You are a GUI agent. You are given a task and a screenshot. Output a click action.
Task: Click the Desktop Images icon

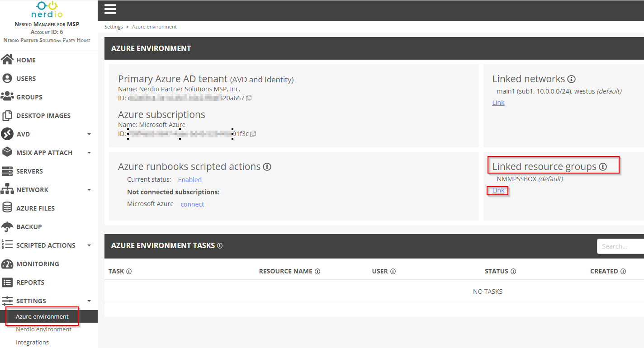point(7,115)
